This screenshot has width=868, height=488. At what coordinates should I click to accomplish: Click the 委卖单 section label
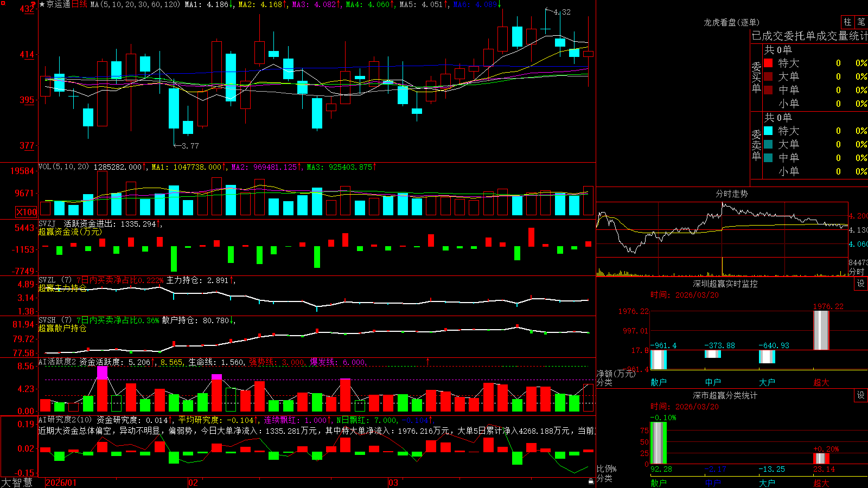click(x=756, y=144)
